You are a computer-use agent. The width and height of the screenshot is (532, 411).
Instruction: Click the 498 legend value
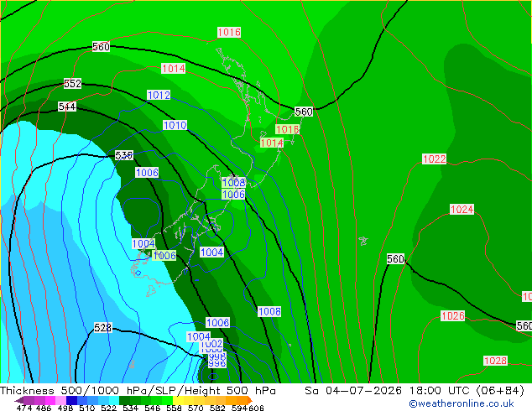[65, 408]
